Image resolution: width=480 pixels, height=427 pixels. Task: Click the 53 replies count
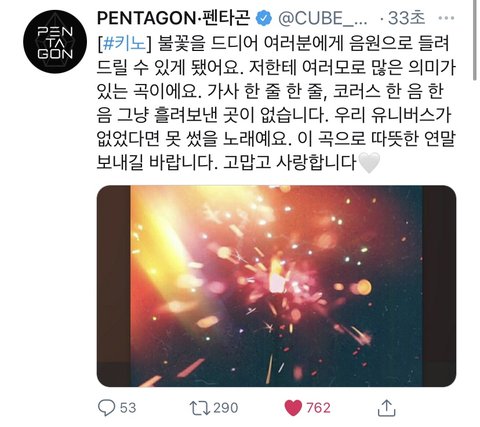(x=128, y=408)
